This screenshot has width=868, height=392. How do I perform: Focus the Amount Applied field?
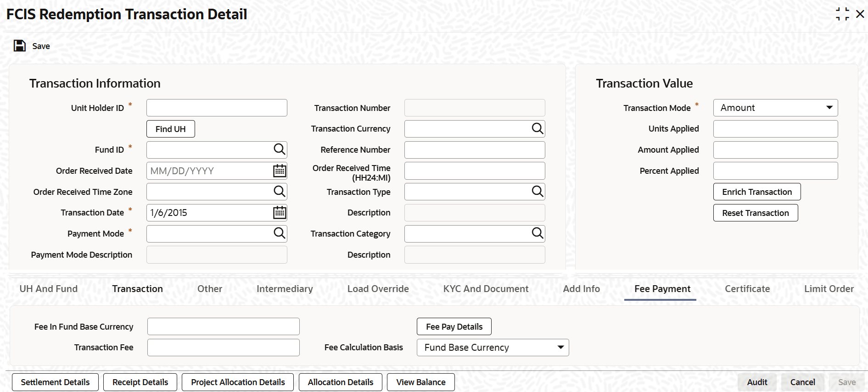click(775, 150)
